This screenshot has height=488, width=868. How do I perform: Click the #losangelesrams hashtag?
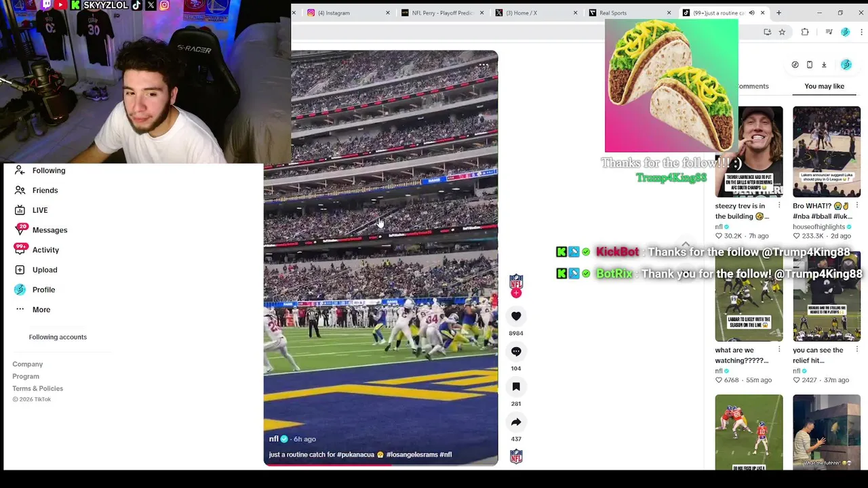412,455
